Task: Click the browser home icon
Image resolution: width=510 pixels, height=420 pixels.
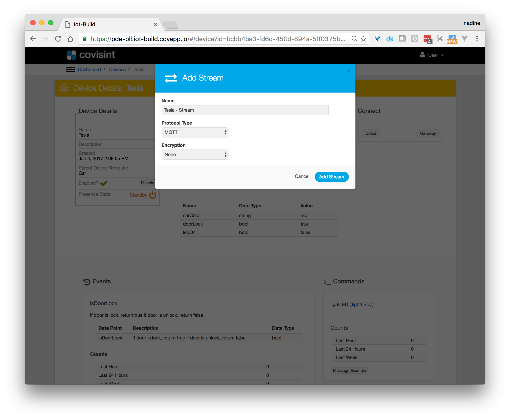Action: click(x=70, y=39)
